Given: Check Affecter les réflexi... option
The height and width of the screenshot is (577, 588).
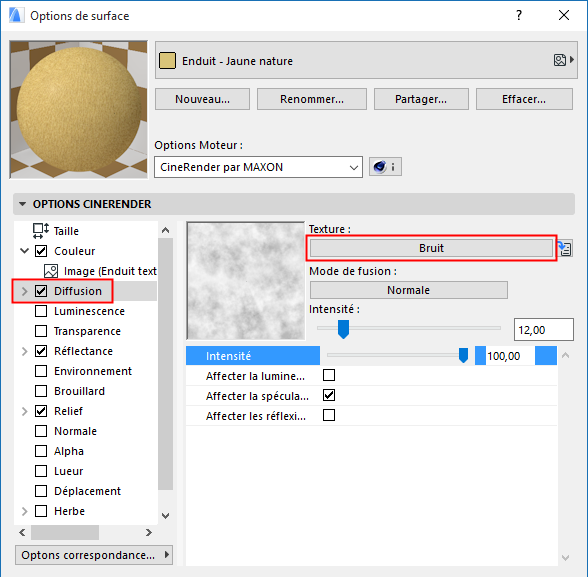Looking at the screenshot, I should pyautogui.click(x=329, y=415).
